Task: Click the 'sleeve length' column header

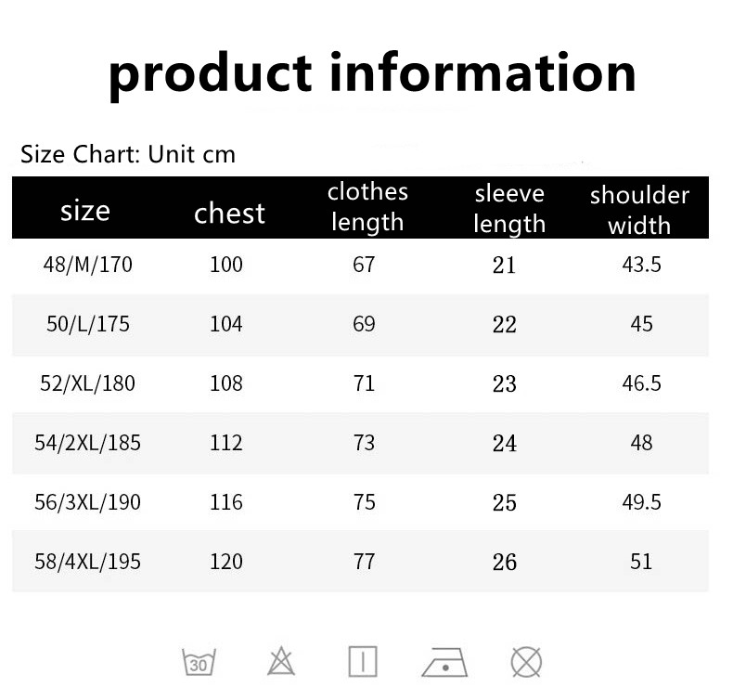Action: point(509,209)
